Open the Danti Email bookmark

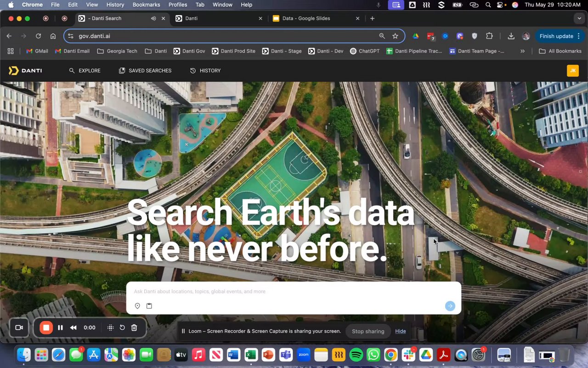pos(72,51)
